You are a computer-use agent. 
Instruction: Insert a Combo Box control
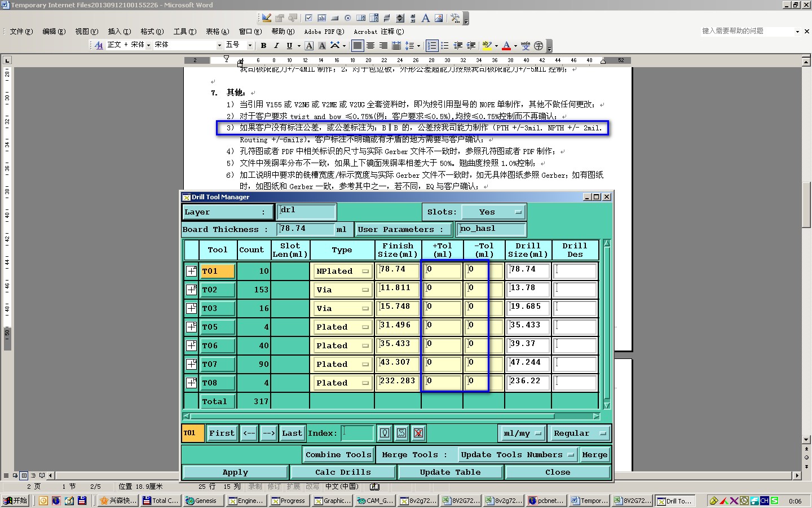(374, 18)
